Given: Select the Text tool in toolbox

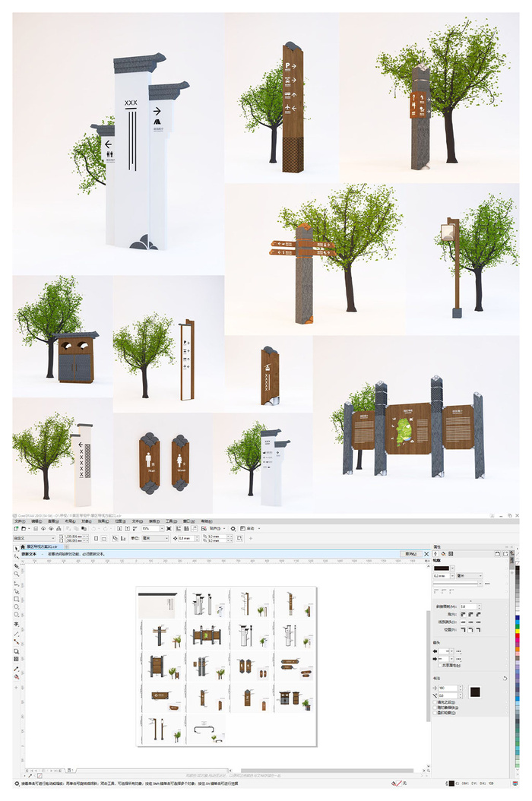Looking at the screenshot, I should 16,623.
